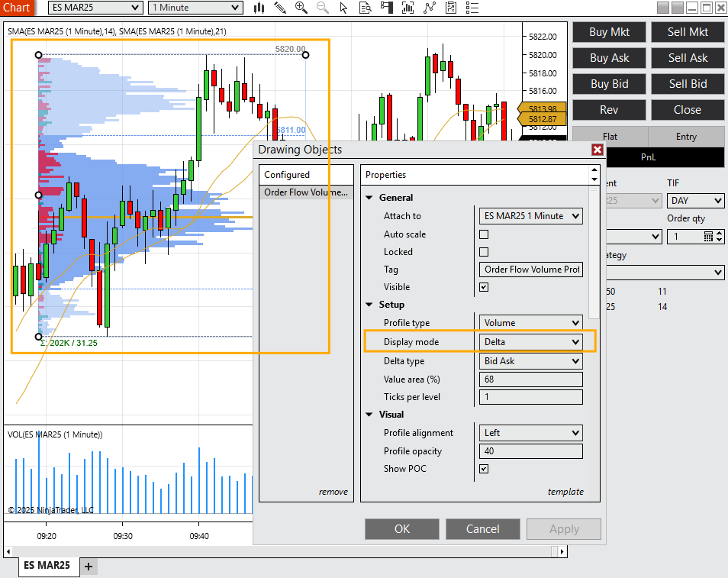Click the 5813.98 price marker
Viewport: 728px width, 578px height.
[x=543, y=108]
